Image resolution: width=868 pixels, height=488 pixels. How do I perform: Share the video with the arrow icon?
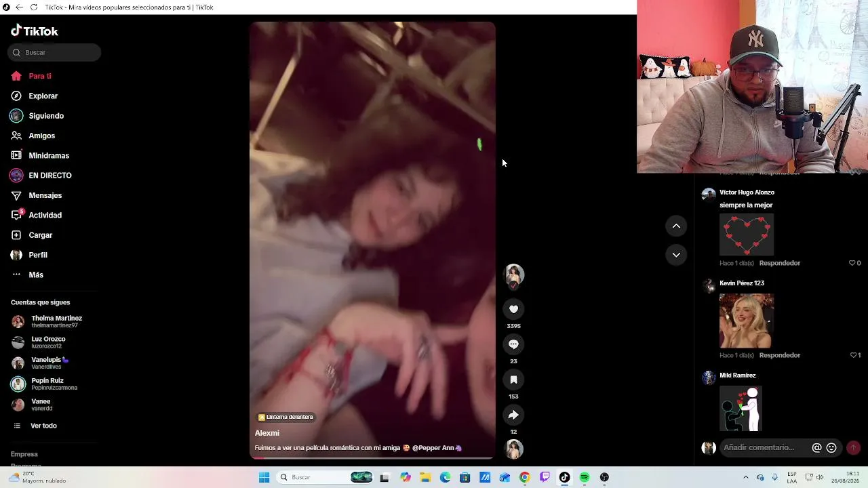(513, 415)
